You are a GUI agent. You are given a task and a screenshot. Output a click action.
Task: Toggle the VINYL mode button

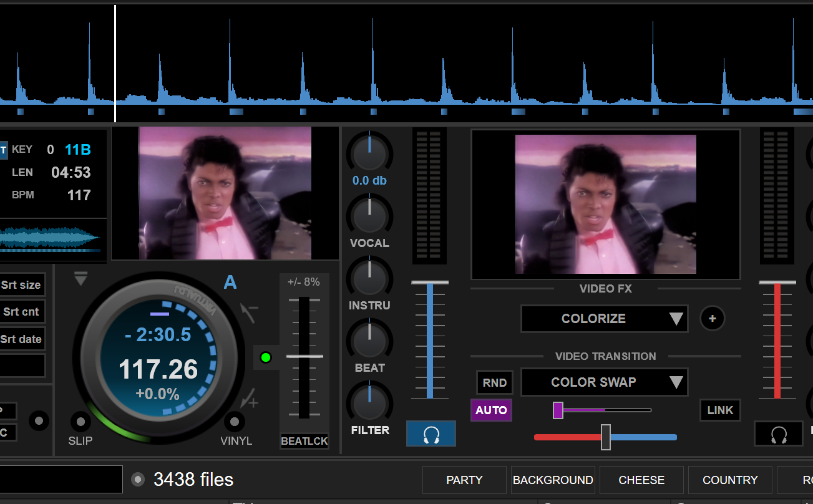(x=234, y=422)
